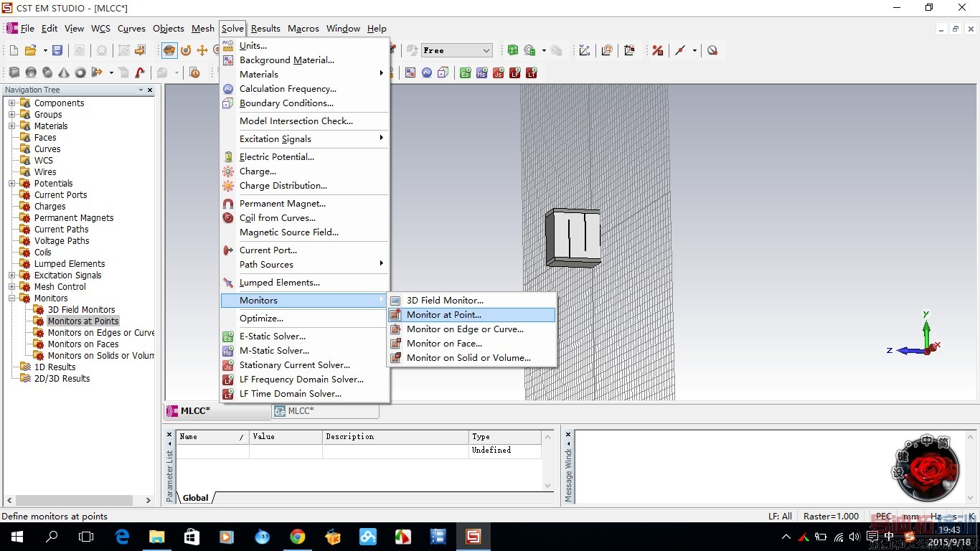This screenshot has width=980, height=551.
Task: Open dropdown arrow next to Open folder
Action: pyautogui.click(x=45, y=50)
